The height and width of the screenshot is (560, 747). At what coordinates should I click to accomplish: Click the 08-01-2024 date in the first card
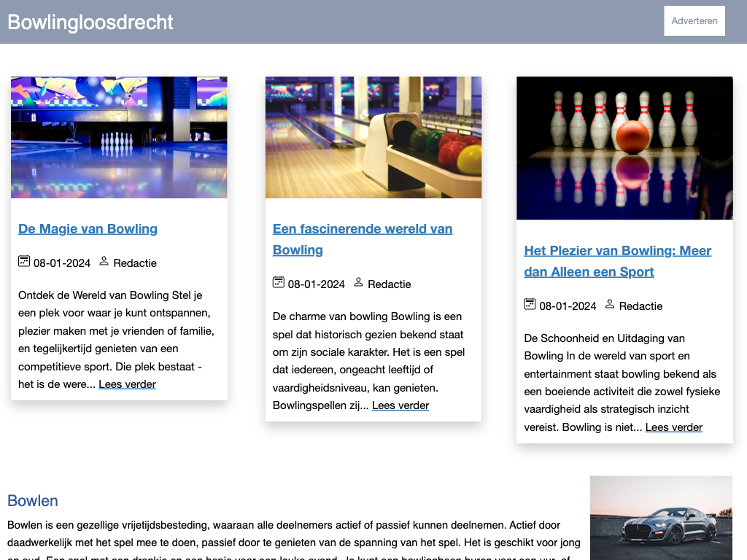click(x=62, y=263)
